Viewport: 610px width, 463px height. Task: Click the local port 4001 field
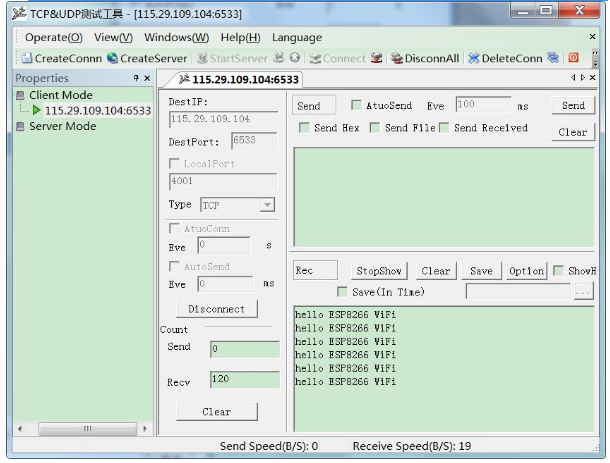pos(223,182)
